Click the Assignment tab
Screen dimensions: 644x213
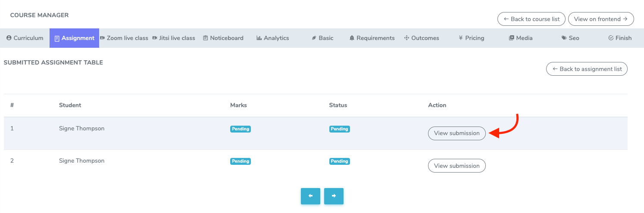click(74, 38)
